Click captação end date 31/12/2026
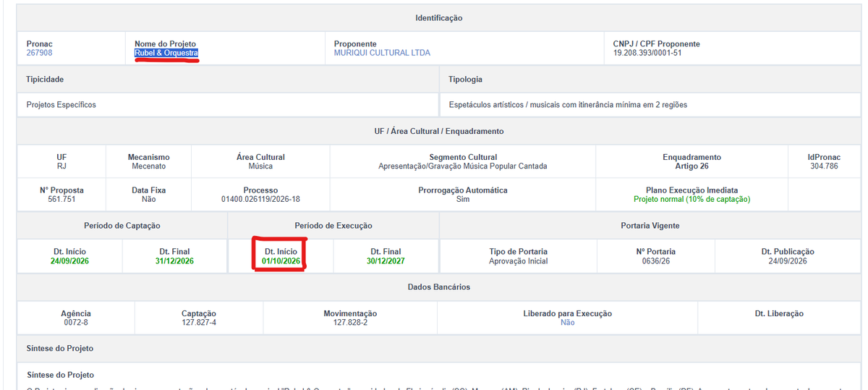Image resolution: width=868 pixels, height=390 pixels. (x=174, y=261)
